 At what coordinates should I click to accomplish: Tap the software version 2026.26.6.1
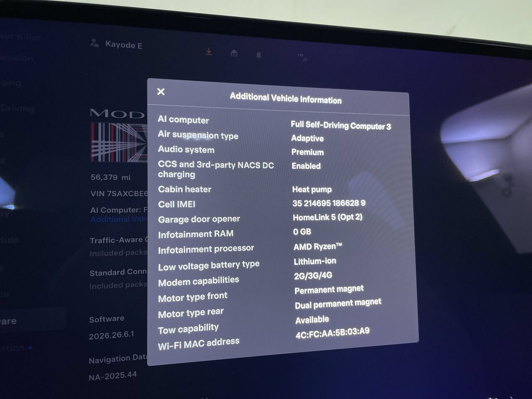(x=111, y=335)
